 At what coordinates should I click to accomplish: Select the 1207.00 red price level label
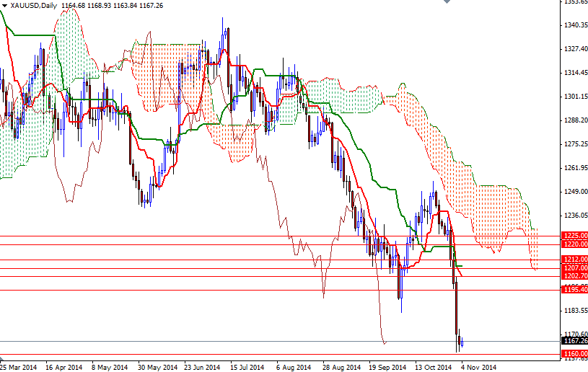tap(574, 268)
